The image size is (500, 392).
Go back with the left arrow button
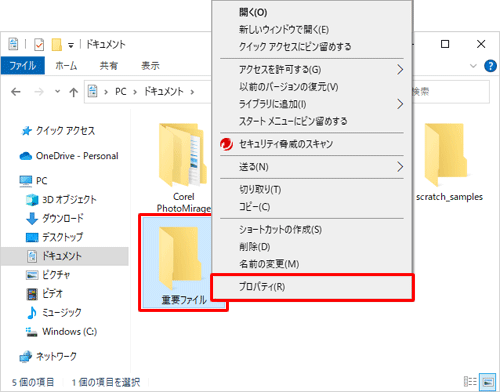[16, 92]
